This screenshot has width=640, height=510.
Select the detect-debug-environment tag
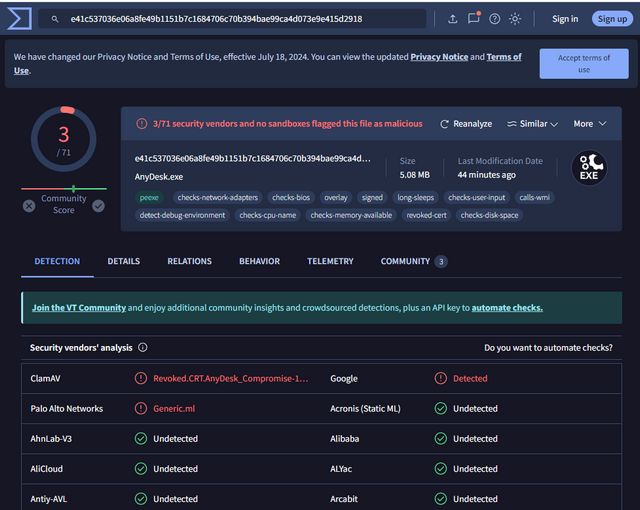182,215
